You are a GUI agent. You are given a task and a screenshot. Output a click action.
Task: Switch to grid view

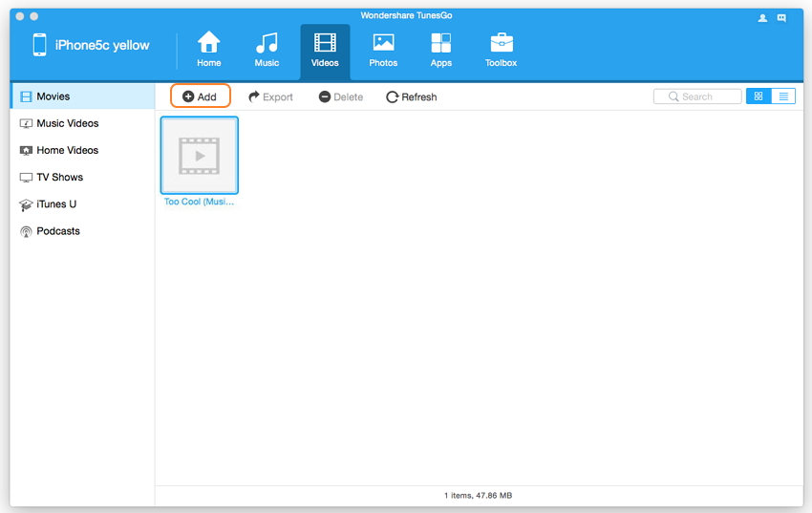tap(759, 96)
